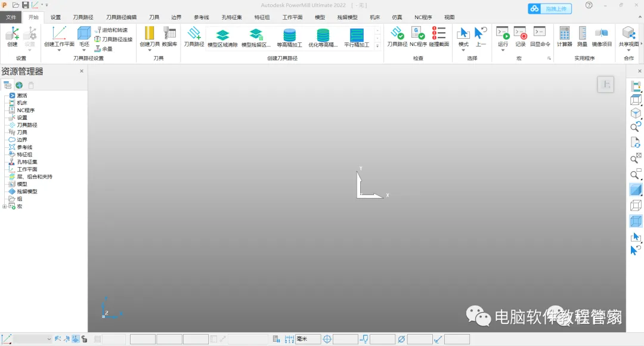Click the tool diameter field in status bar
Screen dimensions: 644x346
pyautogui.click(x=420, y=339)
